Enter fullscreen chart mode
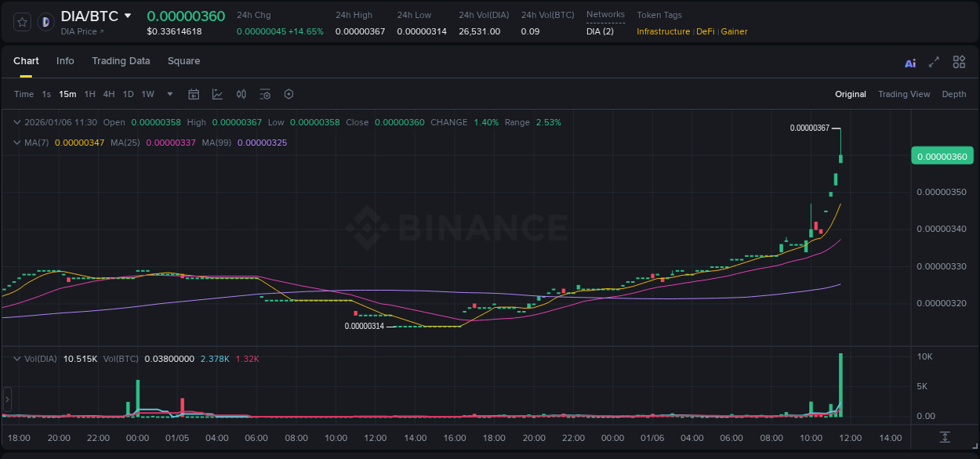The width and height of the screenshot is (980, 459). click(x=933, y=62)
